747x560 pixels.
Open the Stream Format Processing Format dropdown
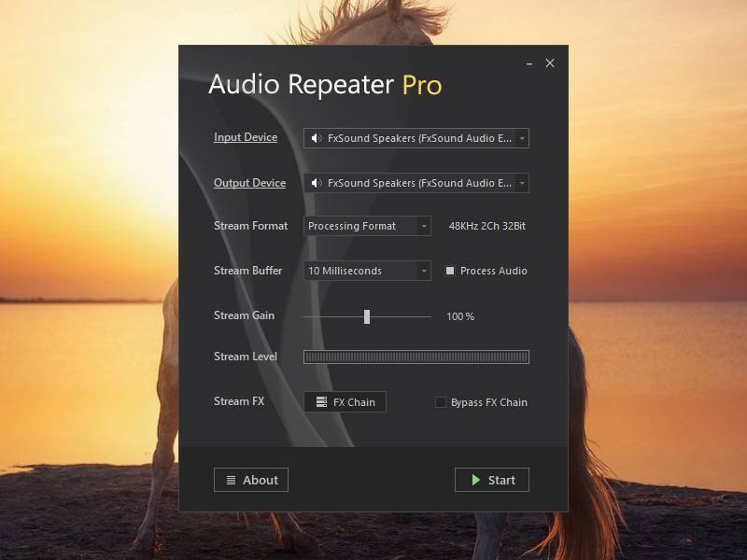tap(367, 226)
